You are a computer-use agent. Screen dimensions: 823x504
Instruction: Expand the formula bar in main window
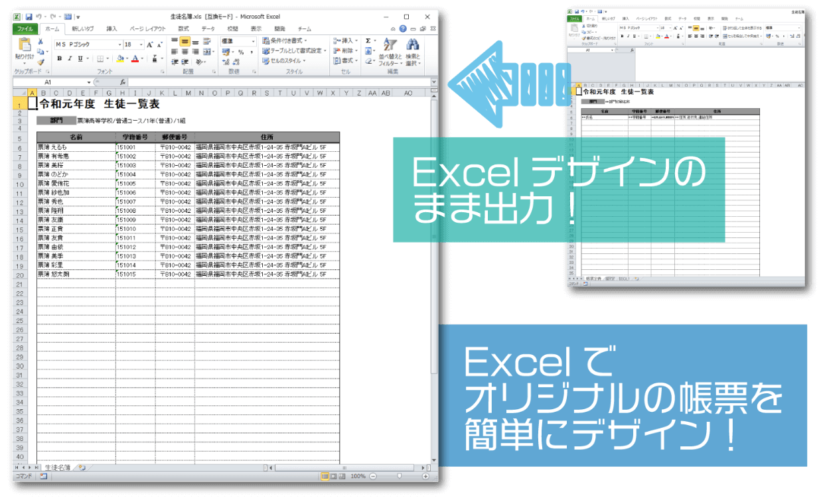click(x=434, y=82)
